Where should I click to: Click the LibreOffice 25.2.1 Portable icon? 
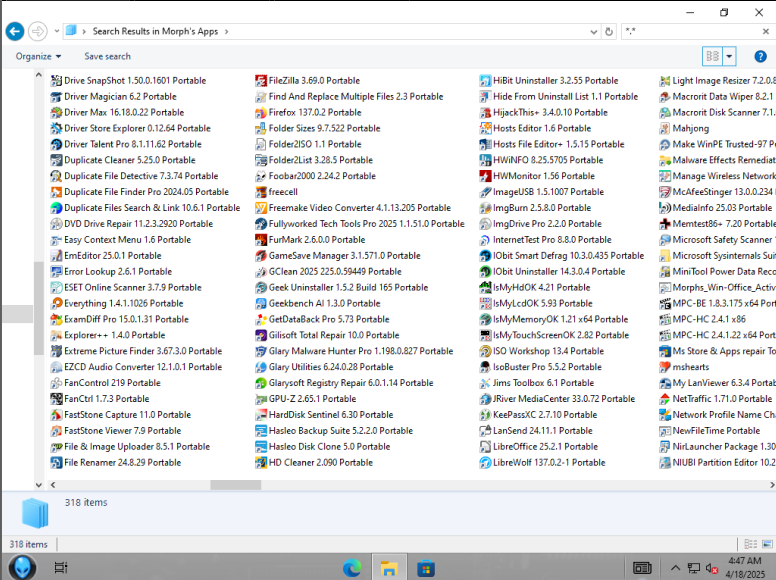[485, 447]
